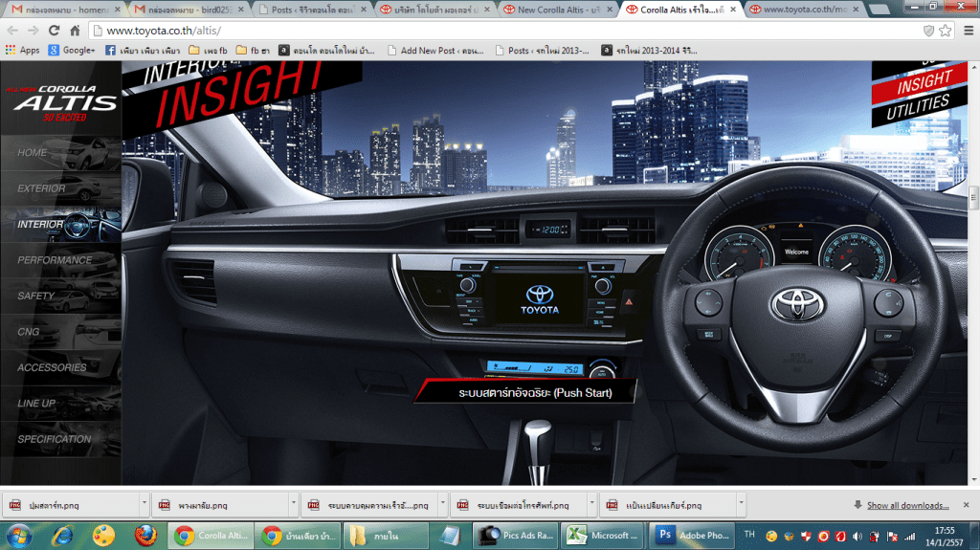
Task: Click the Toyota touchscreen display on the dashboard
Action: point(540,300)
